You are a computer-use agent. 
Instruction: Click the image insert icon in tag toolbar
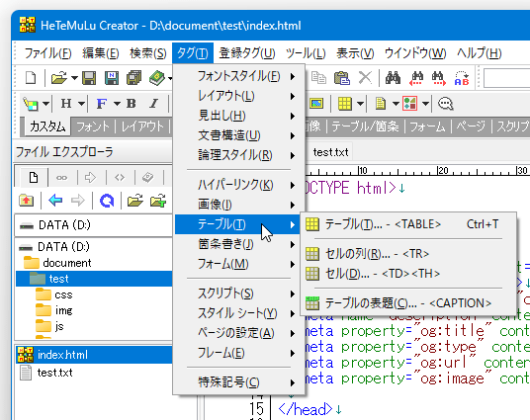tap(316, 104)
